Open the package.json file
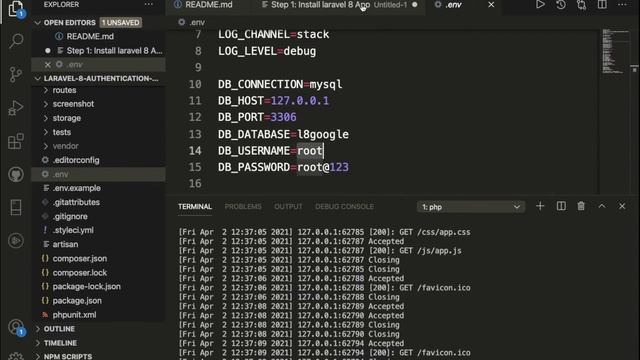 click(77, 301)
